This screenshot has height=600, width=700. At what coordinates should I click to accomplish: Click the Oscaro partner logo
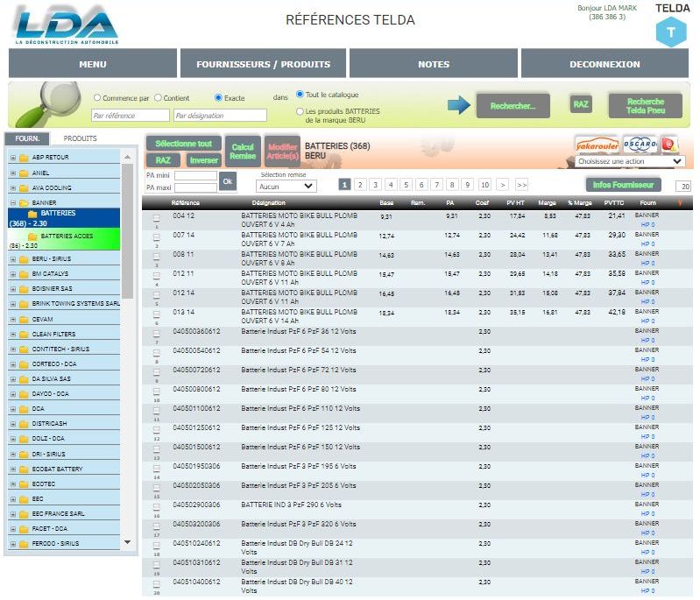[x=640, y=145]
